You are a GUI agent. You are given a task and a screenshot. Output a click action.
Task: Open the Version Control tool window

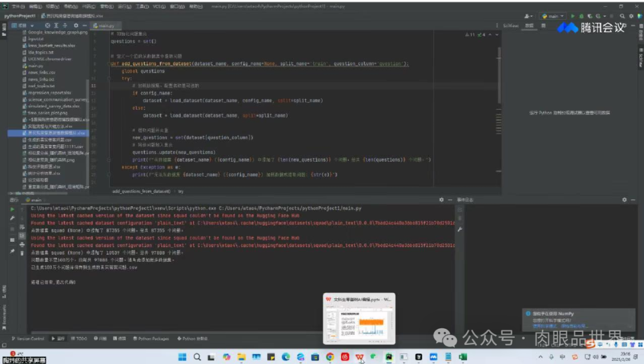tap(28, 338)
